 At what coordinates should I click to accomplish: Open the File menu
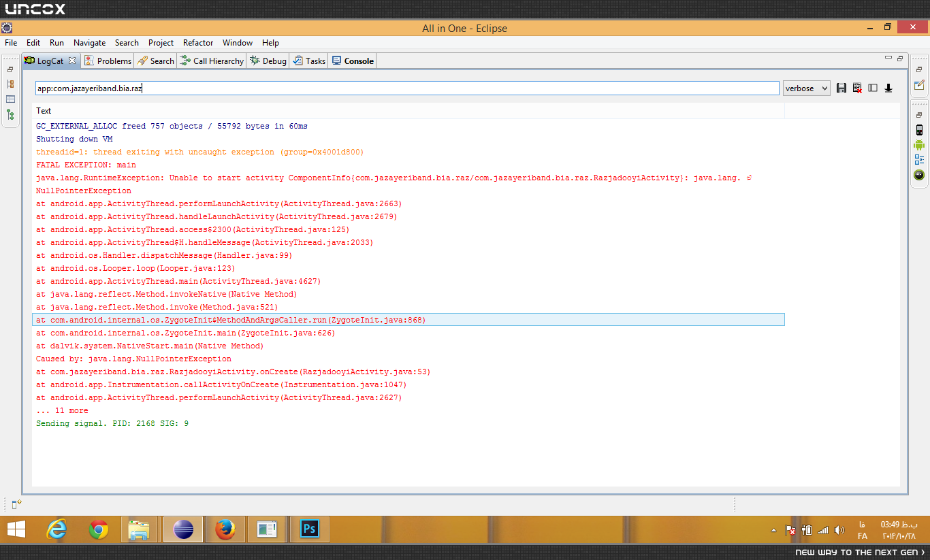coord(11,42)
